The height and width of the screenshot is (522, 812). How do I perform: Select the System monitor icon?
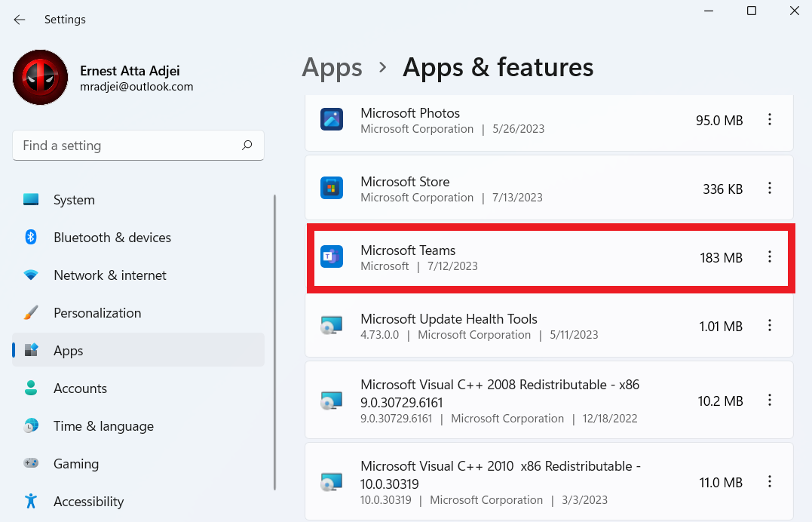tap(31, 200)
